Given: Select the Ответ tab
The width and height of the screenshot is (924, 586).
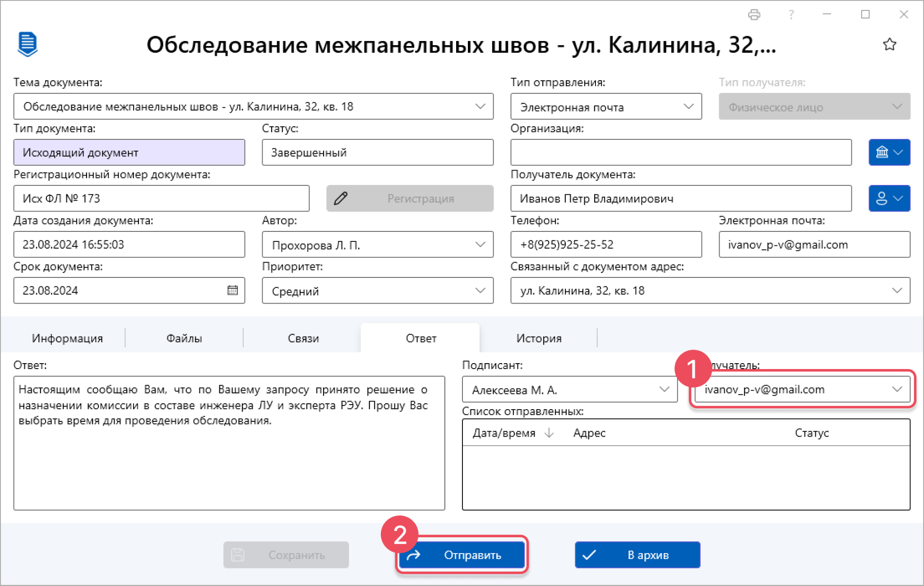Looking at the screenshot, I should click(x=420, y=338).
